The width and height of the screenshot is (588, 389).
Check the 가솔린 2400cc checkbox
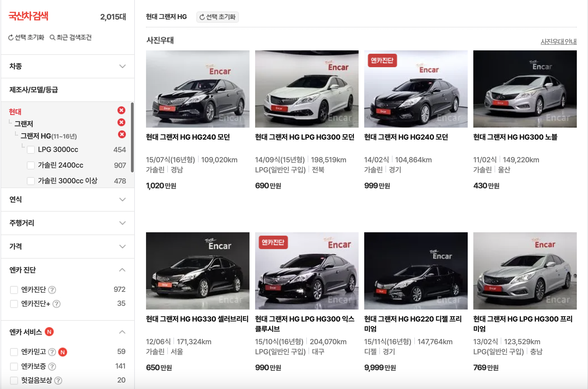pyautogui.click(x=31, y=165)
